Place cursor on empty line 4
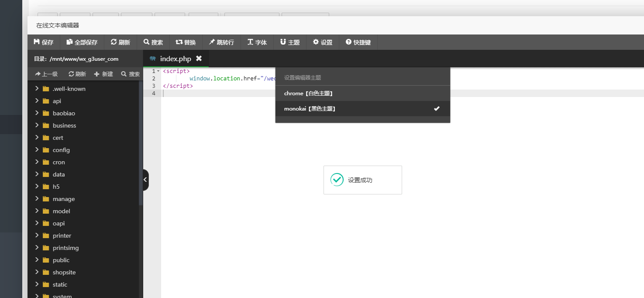Screen dimensions: 644x298 pos(402,94)
